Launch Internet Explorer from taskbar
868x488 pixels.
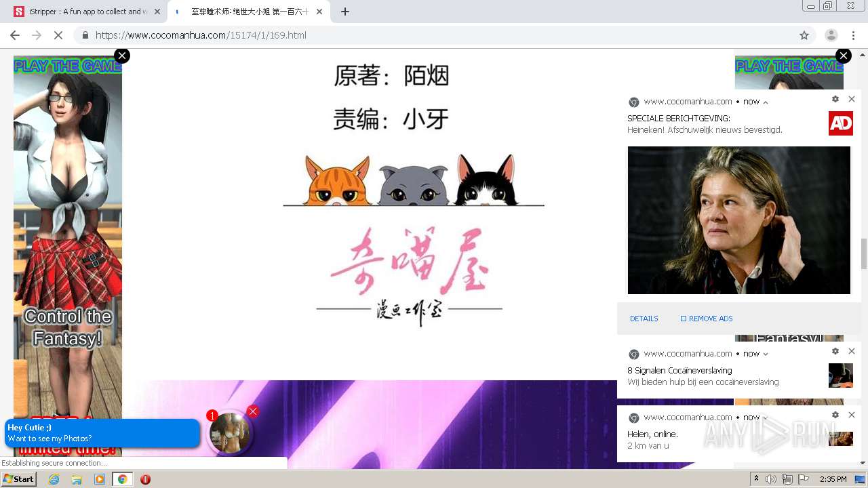pos(54,479)
